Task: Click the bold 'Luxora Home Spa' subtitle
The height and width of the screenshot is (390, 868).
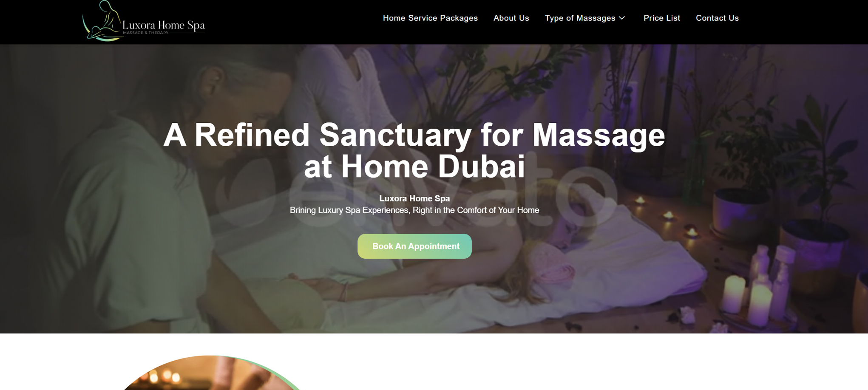Action: pos(414,198)
